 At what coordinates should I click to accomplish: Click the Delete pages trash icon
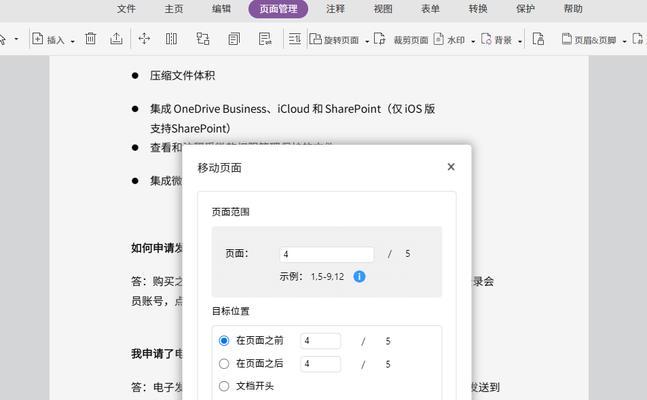coord(90,39)
